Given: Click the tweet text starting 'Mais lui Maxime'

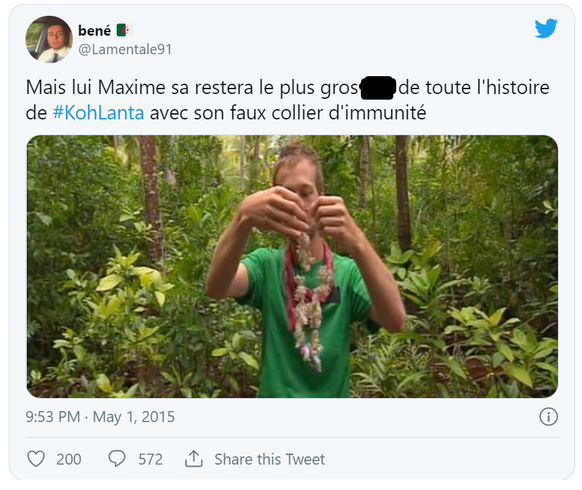Looking at the screenshot, I should 287,100.
